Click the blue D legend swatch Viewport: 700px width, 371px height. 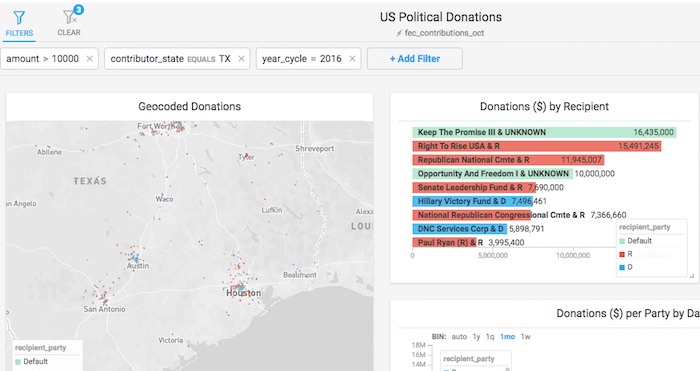coord(622,267)
